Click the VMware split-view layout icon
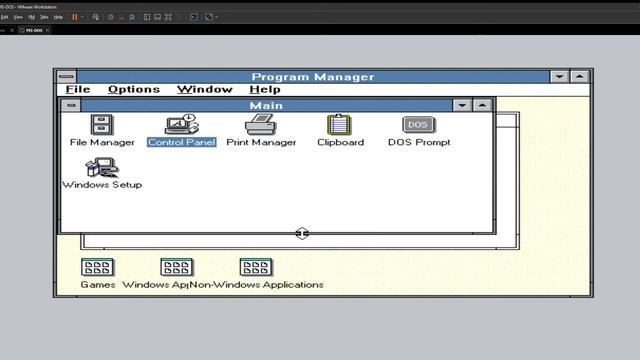The image size is (640, 360). tap(147, 17)
